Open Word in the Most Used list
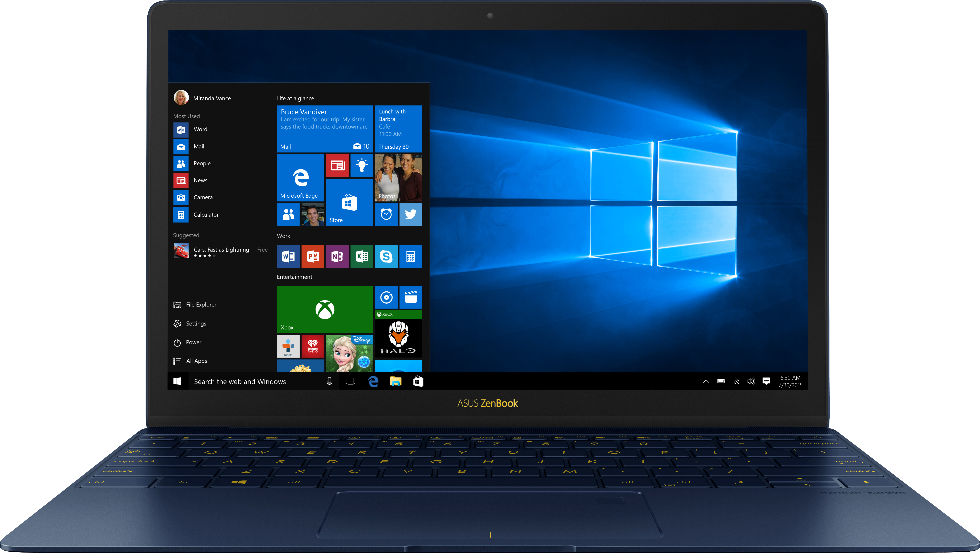The image size is (980, 553). pyautogui.click(x=190, y=129)
